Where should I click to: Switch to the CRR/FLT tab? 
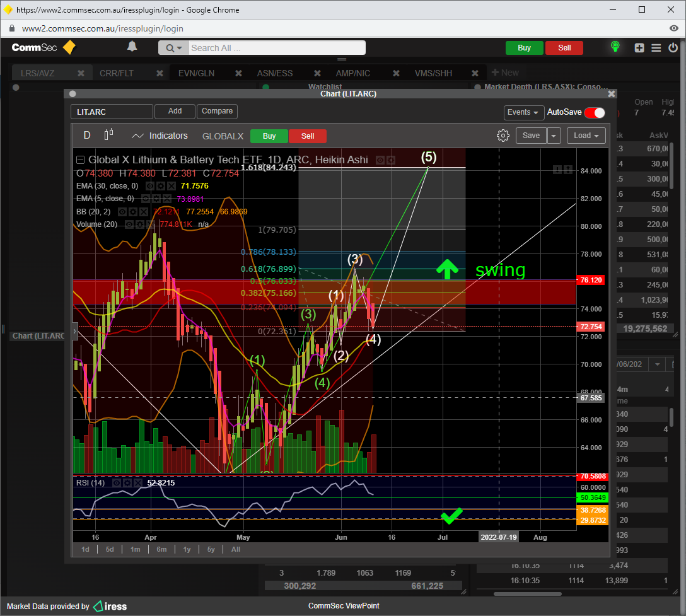coord(117,73)
